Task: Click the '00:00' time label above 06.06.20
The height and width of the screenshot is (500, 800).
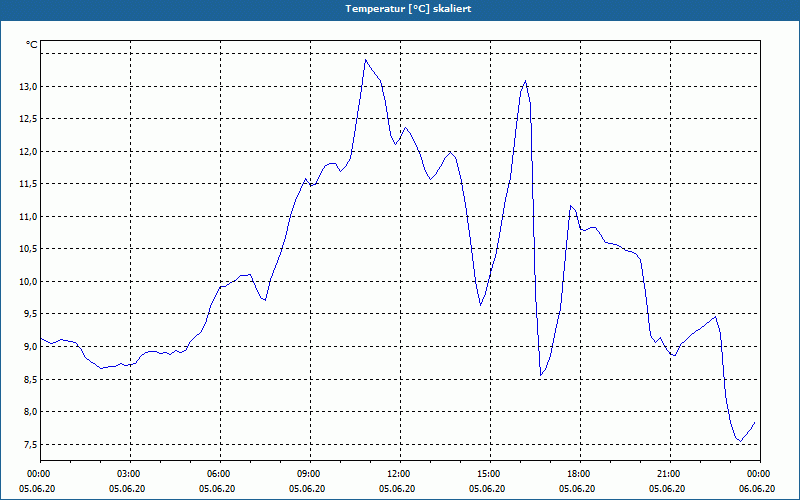Action: point(760,474)
